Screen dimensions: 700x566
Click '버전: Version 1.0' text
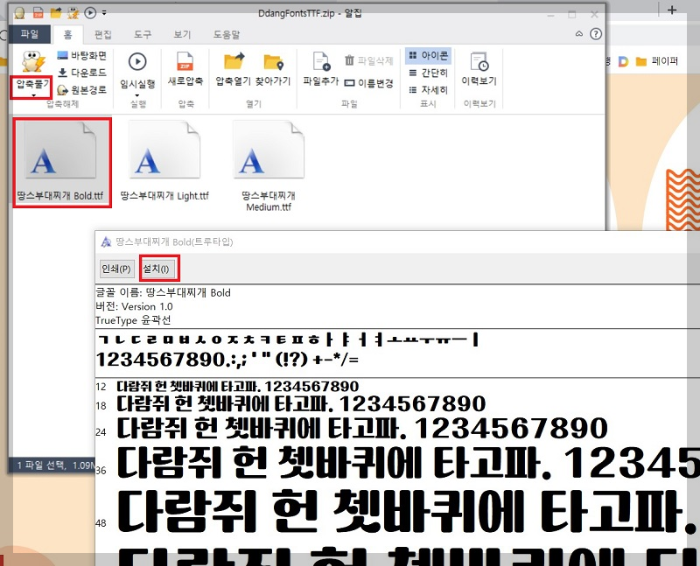click(x=134, y=307)
